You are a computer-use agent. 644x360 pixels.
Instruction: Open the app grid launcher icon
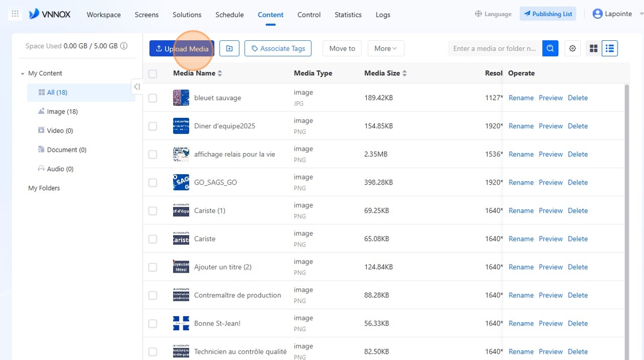tap(15, 14)
